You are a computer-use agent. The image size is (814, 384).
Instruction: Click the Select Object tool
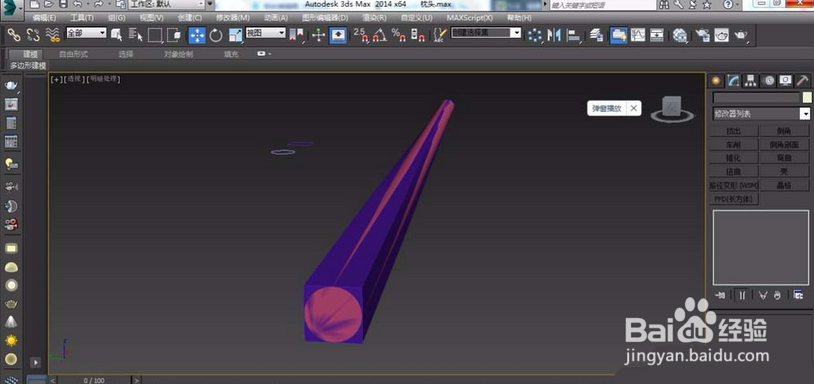tap(117, 35)
